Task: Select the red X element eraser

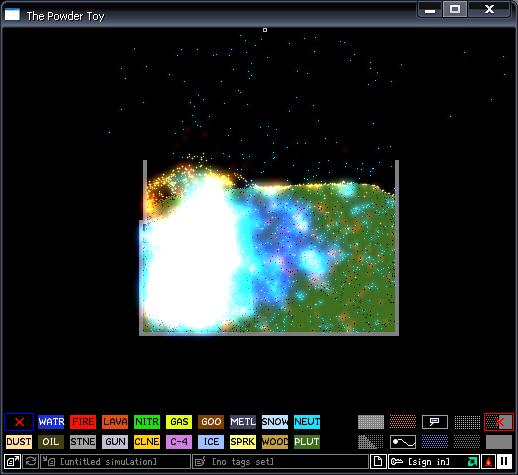Action: [x=19, y=422]
